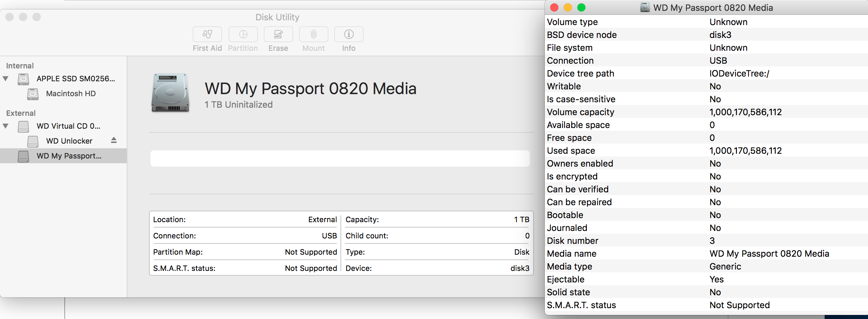The image size is (868, 319).
Task: Eject the WD Unlocker volume
Action: tap(113, 140)
